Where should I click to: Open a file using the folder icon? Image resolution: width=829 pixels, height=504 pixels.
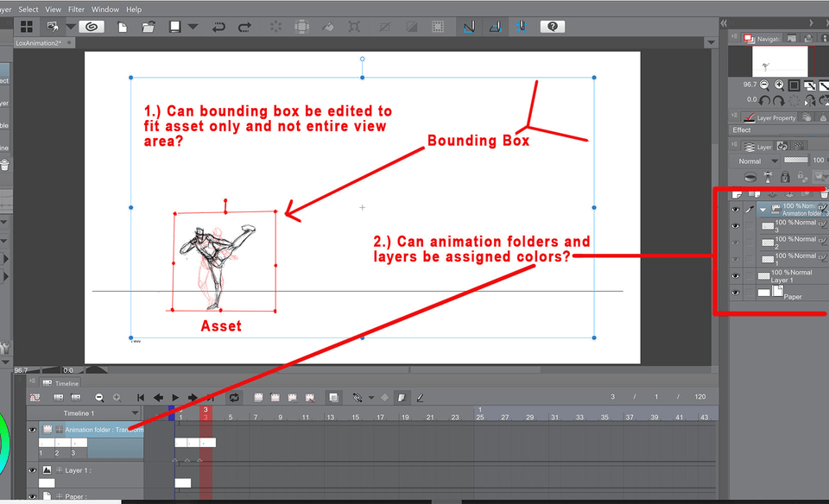coord(149,27)
